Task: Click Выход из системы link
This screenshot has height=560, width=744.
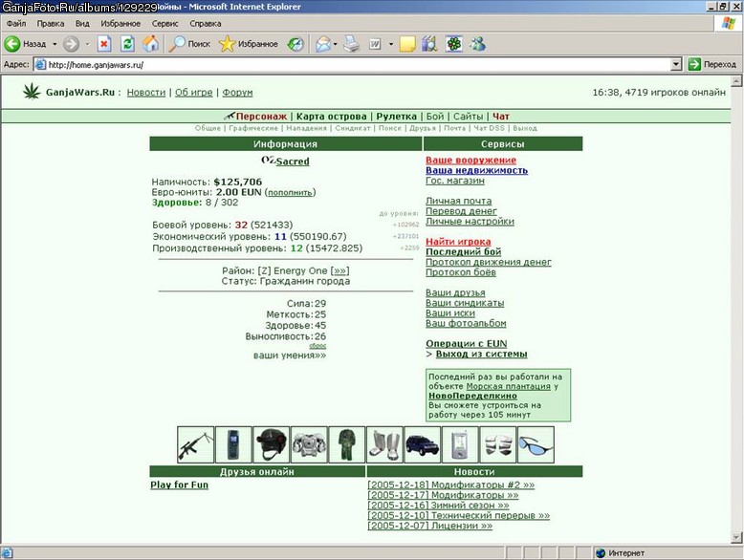Action: [x=481, y=355]
